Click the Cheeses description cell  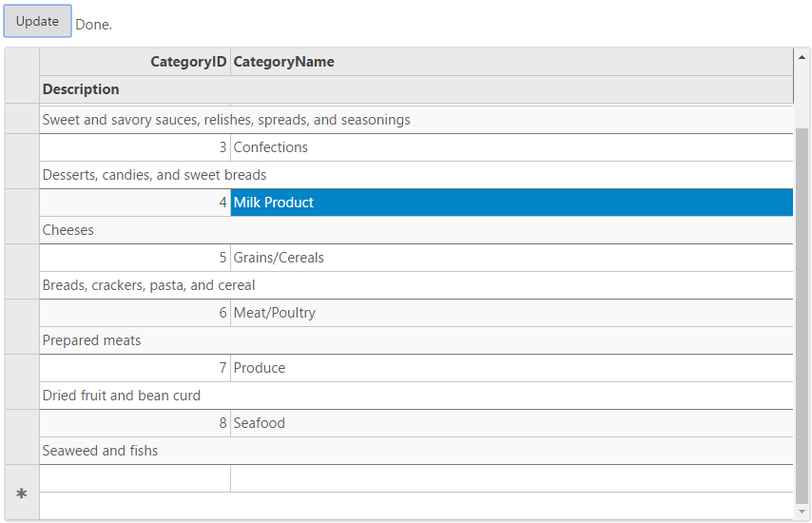pos(416,230)
